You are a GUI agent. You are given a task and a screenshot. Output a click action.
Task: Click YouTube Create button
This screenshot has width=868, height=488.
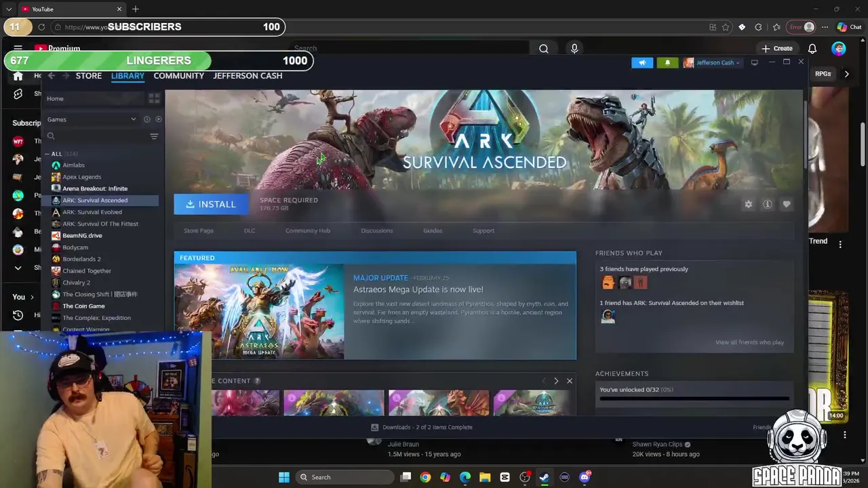(x=777, y=48)
